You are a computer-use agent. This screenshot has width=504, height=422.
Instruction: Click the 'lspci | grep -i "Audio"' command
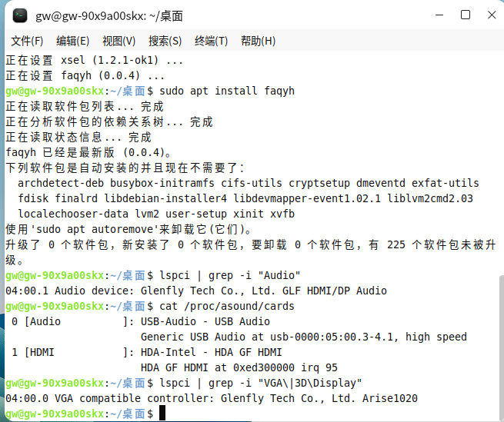tap(230, 275)
